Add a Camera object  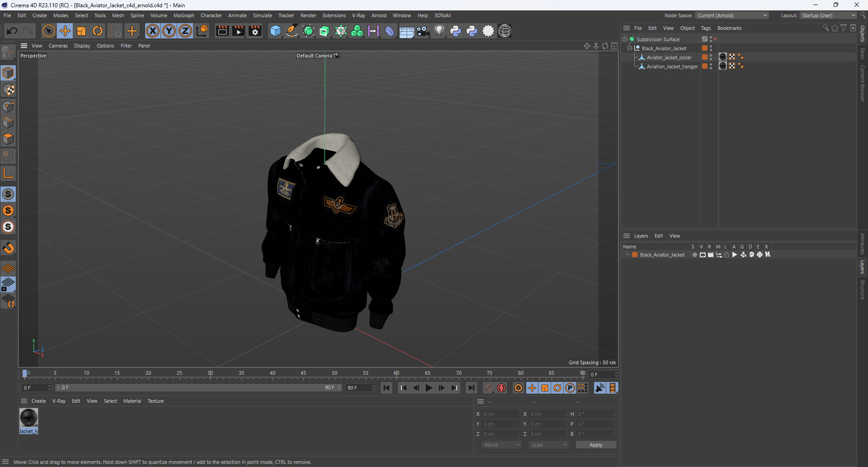tap(423, 31)
